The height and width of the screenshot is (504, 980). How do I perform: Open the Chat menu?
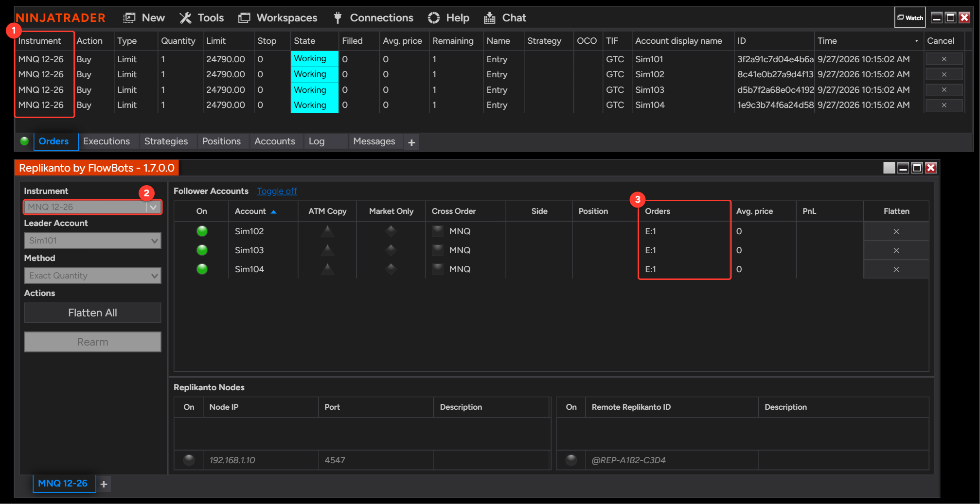click(x=505, y=18)
